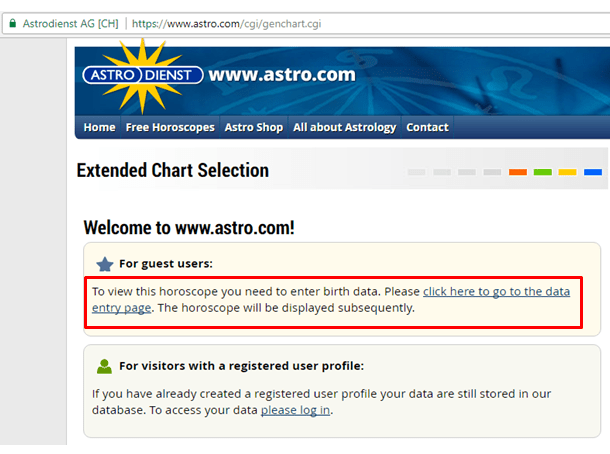
Task: Click 'For visitors with a registered user profile:' text
Action: point(241,366)
